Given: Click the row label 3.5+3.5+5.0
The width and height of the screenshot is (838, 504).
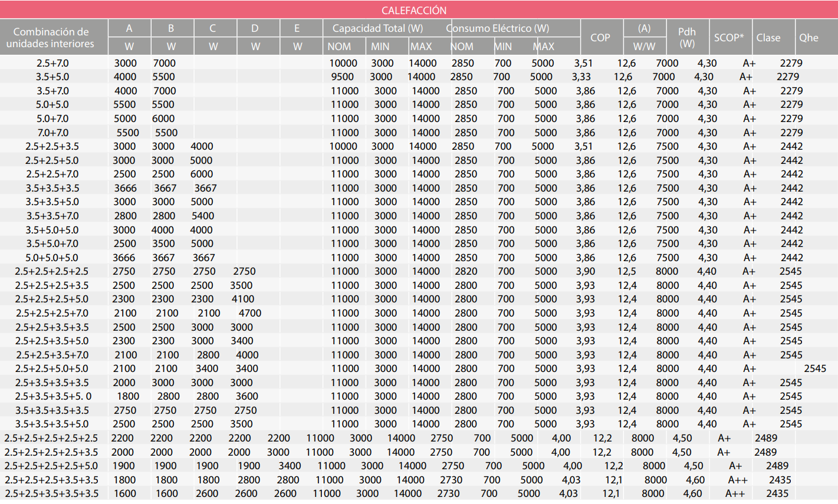Looking at the screenshot, I should [52, 202].
